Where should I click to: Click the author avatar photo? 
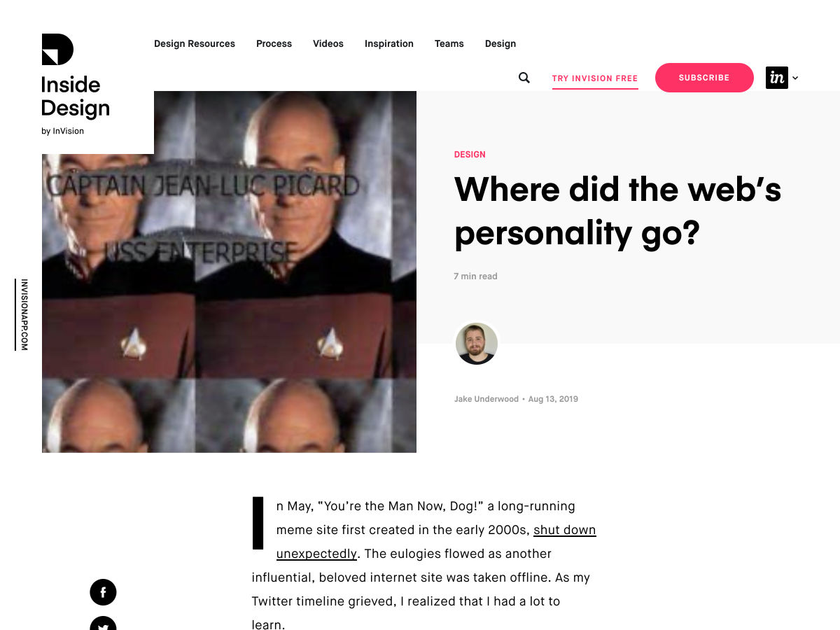(477, 344)
